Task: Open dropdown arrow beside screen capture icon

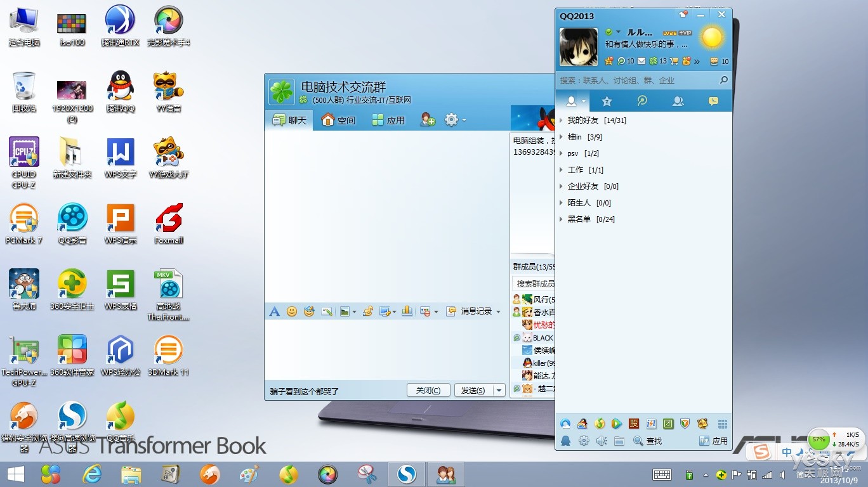Action: (394, 311)
